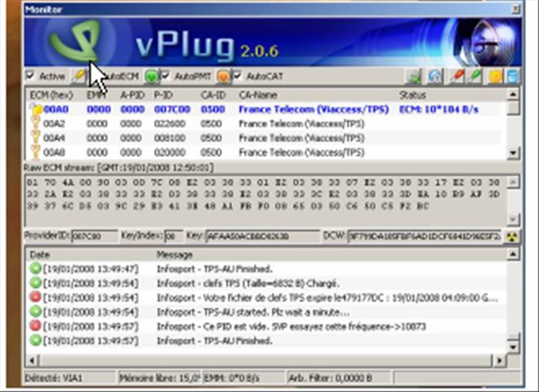Click the folder icon of ECM row 00A0
This screenshot has height=392, width=539.
pos(36,109)
